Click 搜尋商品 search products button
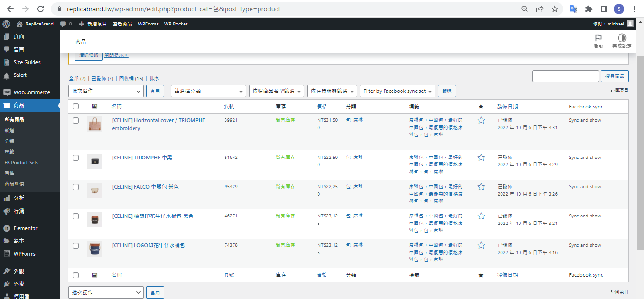Screen dimensions: 644x299 coord(614,76)
